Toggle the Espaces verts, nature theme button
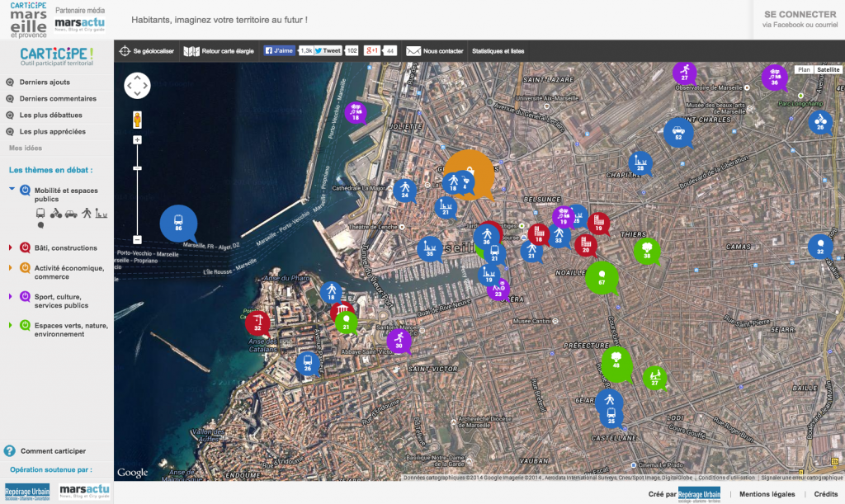Screen dimensions: 845x504 25,326
